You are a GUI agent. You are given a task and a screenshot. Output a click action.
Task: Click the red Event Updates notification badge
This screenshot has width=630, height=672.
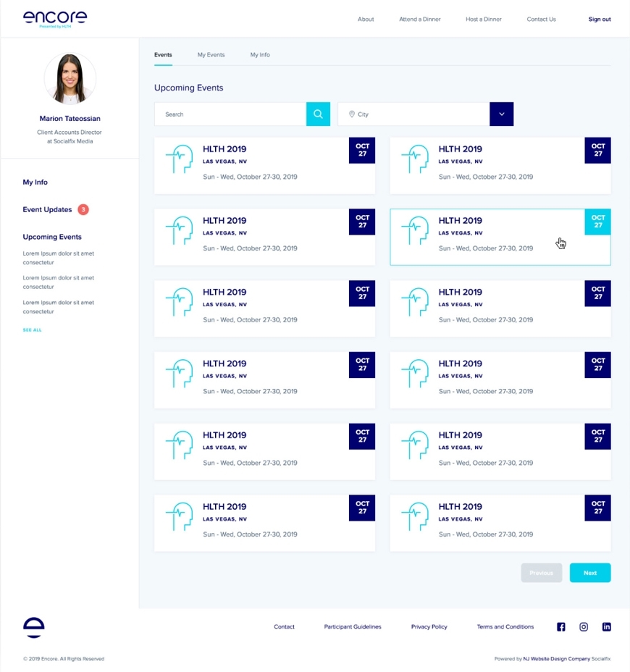coord(83,209)
